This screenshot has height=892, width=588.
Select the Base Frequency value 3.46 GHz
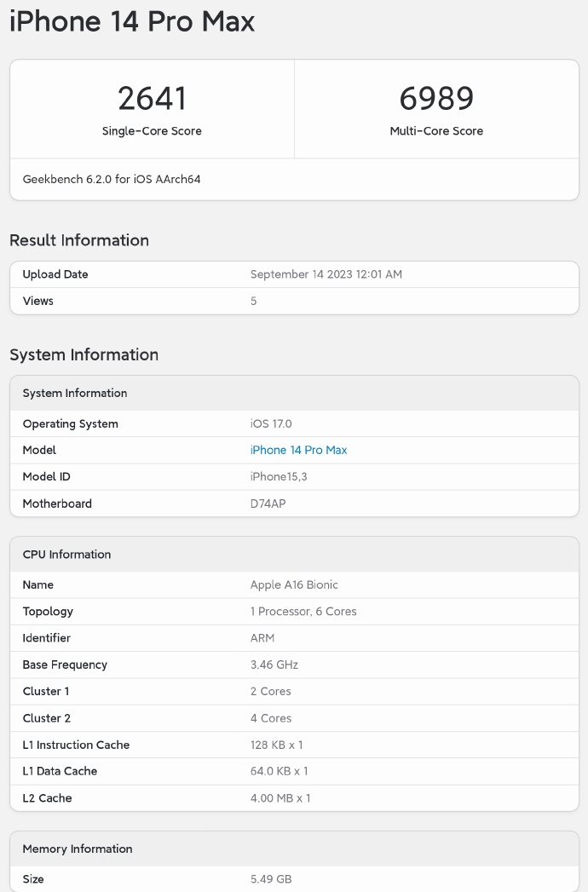[x=274, y=665]
